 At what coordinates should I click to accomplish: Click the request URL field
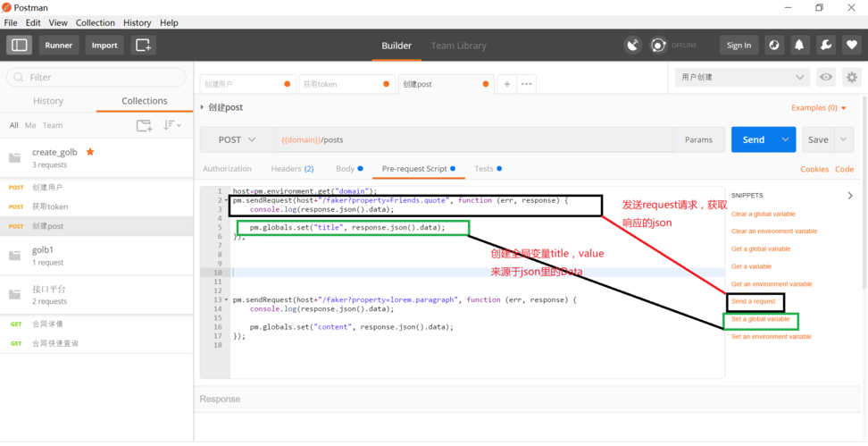click(x=473, y=139)
